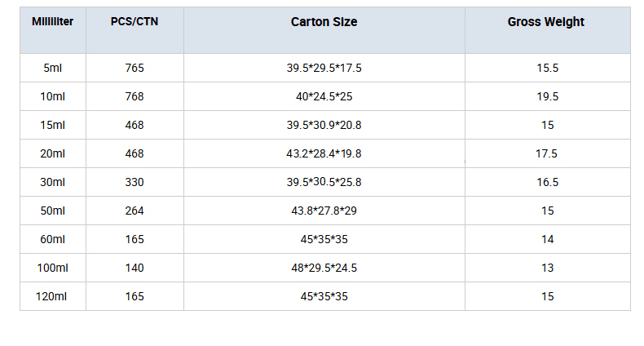
Task: Click carton size 39.5*29.5*17.5
Action: pyautogui.click(x=324, y=68)
